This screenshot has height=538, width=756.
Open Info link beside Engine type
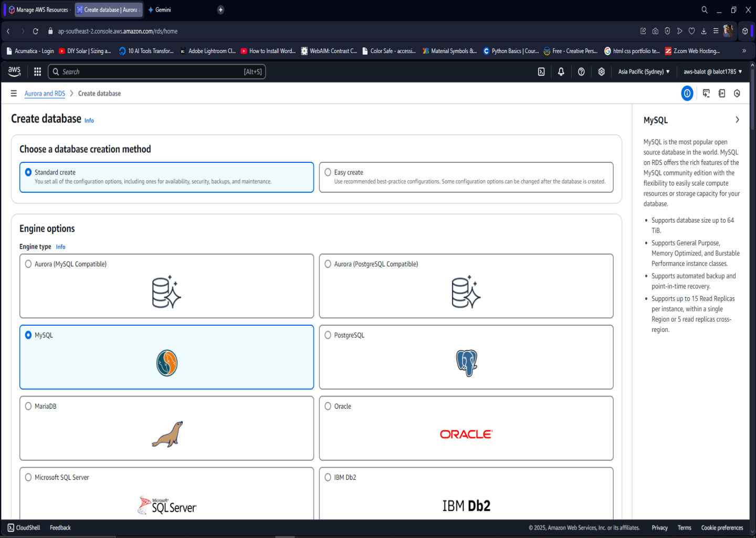click(61, 247)
